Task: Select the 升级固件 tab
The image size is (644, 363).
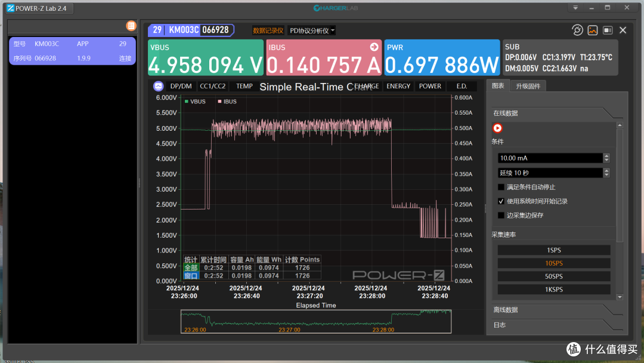Action: 528,86
